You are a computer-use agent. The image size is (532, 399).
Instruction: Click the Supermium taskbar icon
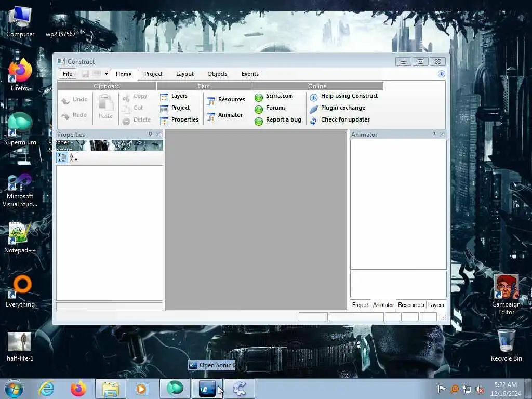pyautogui.click(x=175, y=389)
